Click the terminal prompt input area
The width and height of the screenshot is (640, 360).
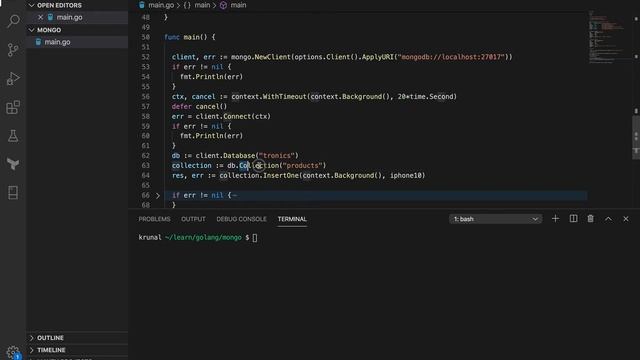[x=255, y=238]
